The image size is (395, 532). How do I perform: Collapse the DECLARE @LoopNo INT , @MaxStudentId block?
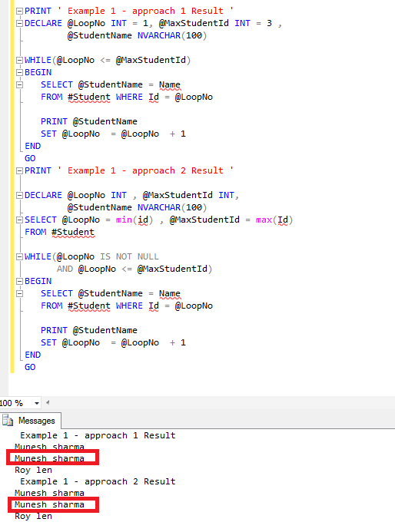[19, 195]
